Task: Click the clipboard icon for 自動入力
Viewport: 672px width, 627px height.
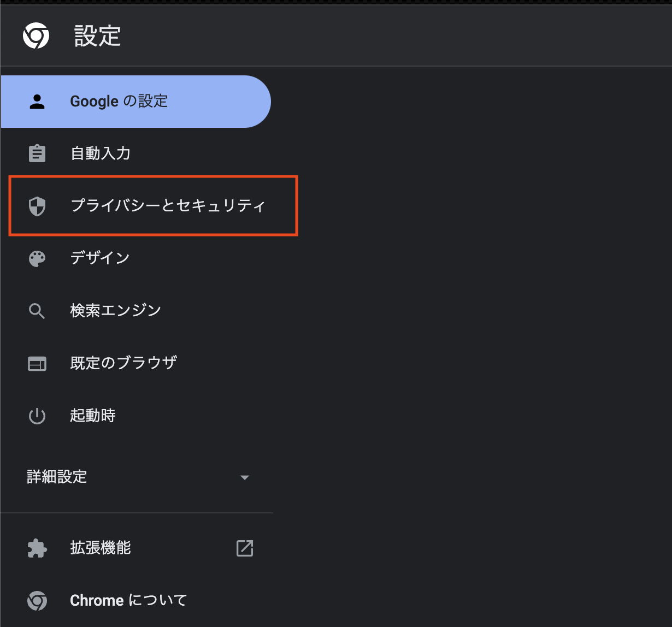Action: coord(37,153)
